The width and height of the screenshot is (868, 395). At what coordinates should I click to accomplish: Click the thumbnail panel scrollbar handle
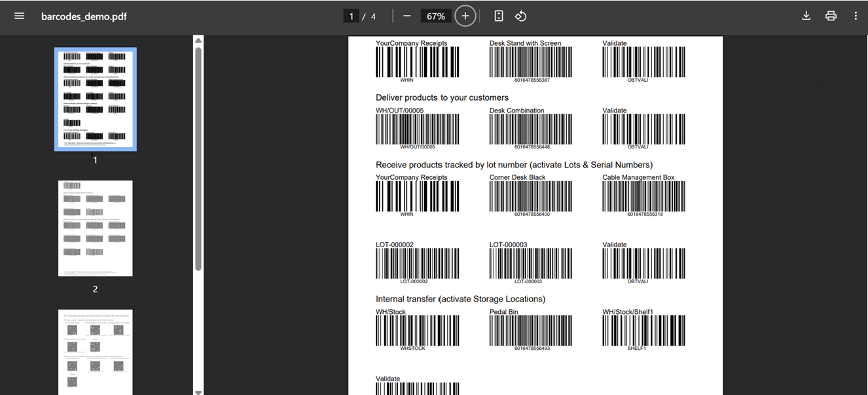pyautogui.click(x=198, y=158)
